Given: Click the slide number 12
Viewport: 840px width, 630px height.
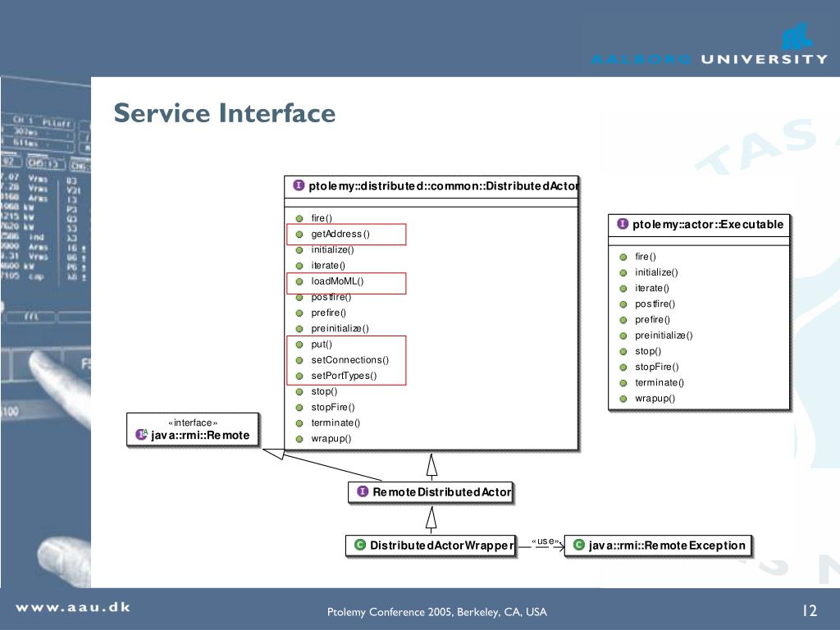Looking at the screenshot, I should (810, 610).
